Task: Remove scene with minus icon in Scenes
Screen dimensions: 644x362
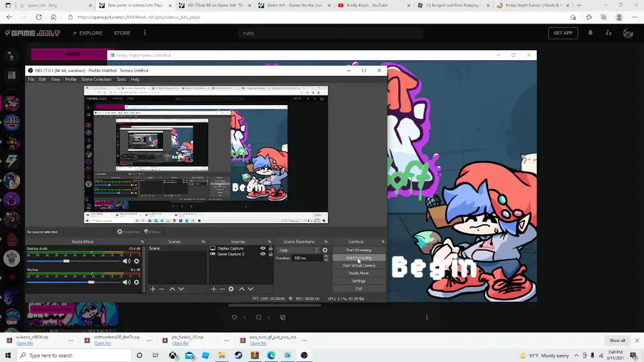Action: (162, 289)
